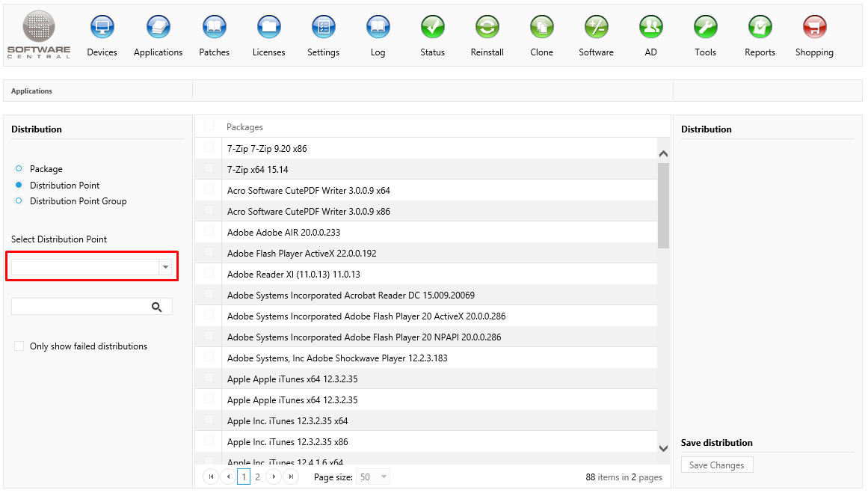Click the package list scroll down arrow
The image size is (868, 493).
tap(663, 447)
